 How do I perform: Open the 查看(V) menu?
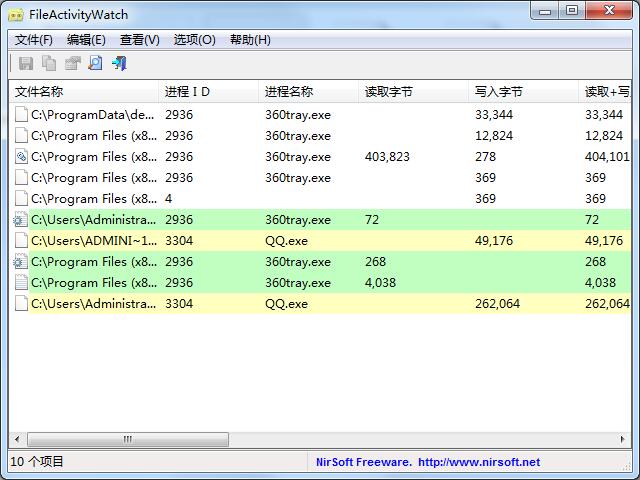[140, 40]
